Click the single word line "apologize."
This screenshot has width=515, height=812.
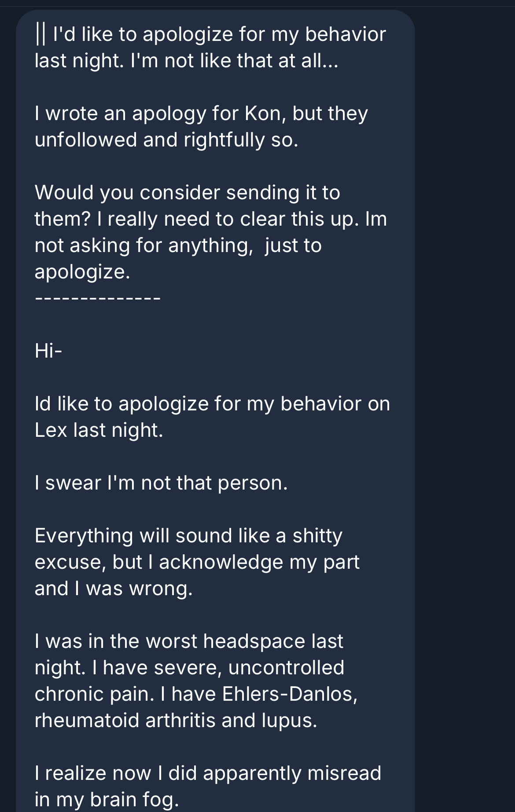point(82,272)
